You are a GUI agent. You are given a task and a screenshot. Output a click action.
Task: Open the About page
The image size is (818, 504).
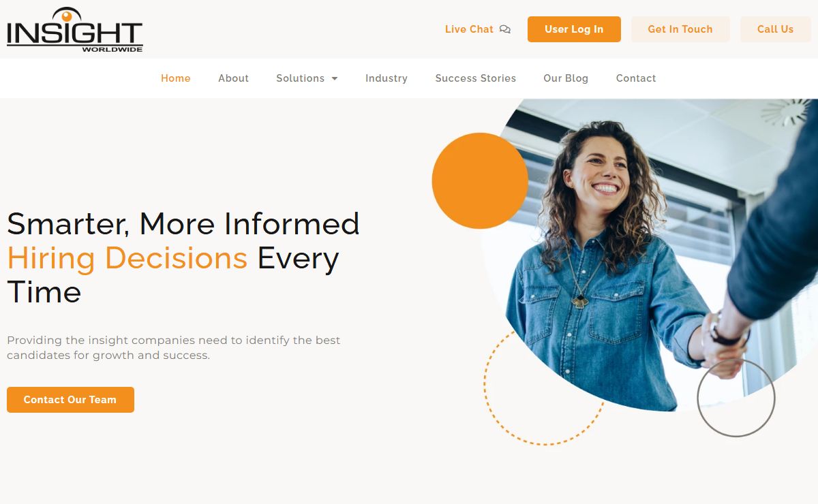click(x=233, y=78)
